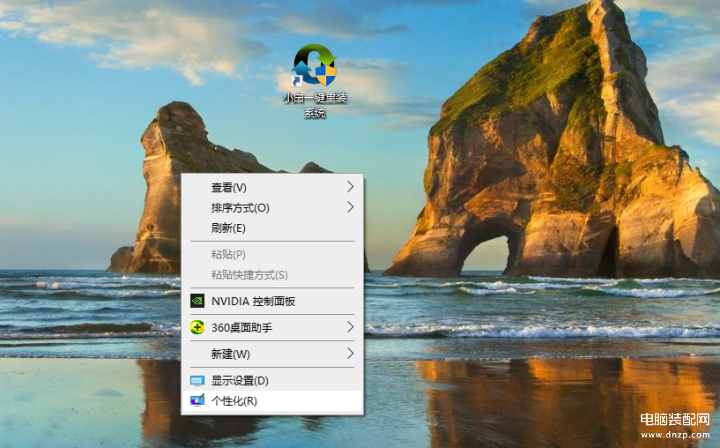
Task: Choose 粘贴快捷方式(S) menu entry
Action: pyautogui.click(x=272, y=275)
